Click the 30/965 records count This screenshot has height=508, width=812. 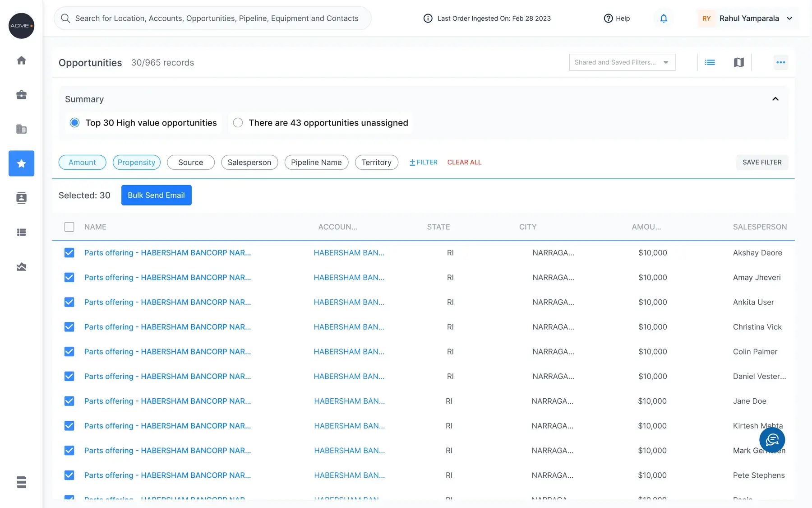click(x=162, y=63)
